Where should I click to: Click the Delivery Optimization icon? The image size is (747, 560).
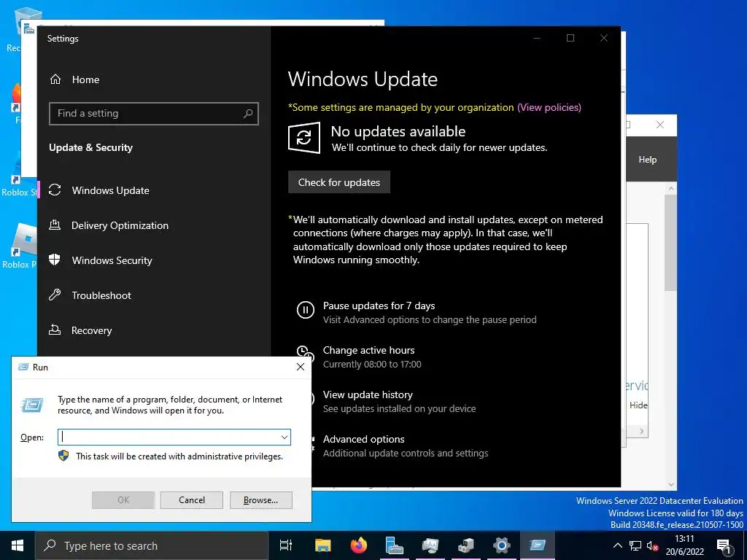(55, 225)
